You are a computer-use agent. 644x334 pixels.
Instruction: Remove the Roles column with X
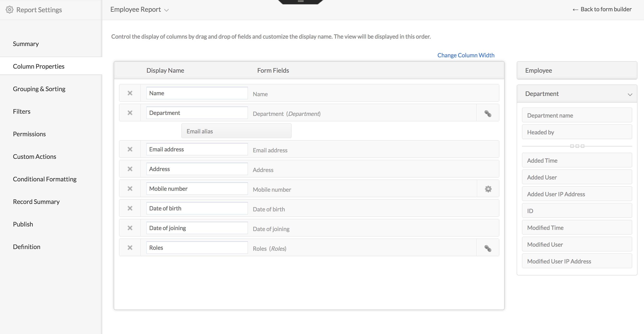click(x=130, y=248)
